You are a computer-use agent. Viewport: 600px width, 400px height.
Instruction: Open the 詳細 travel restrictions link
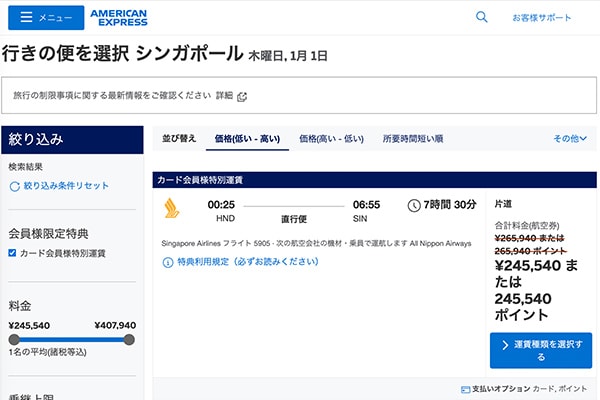tap(224, 96)
